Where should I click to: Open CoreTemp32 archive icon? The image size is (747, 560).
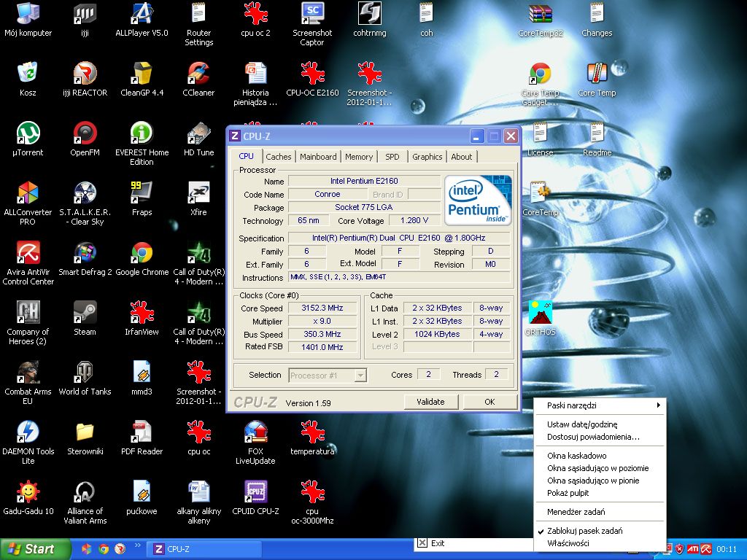click(541, 20)
